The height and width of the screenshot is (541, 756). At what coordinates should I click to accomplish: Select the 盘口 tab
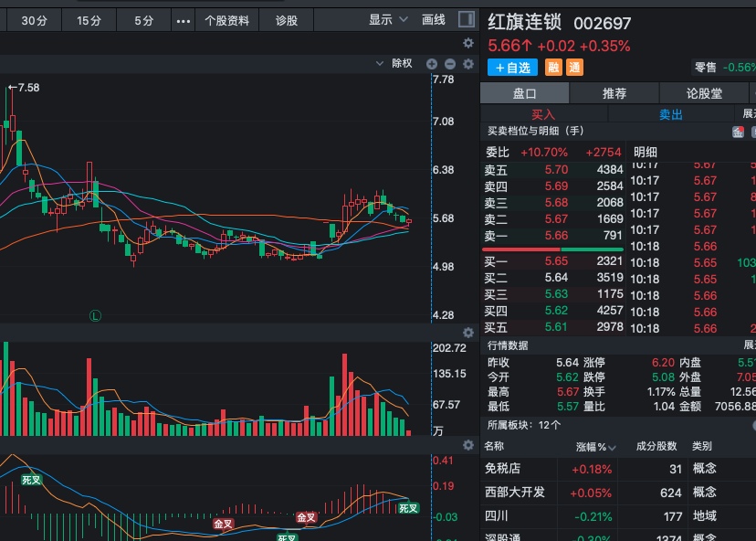pyautogui.click(x=525, y=93)
